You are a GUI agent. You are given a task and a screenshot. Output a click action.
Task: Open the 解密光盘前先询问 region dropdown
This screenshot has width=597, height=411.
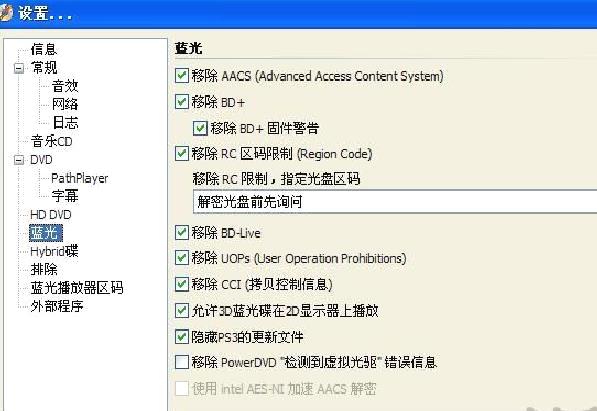tap(395, 202)
